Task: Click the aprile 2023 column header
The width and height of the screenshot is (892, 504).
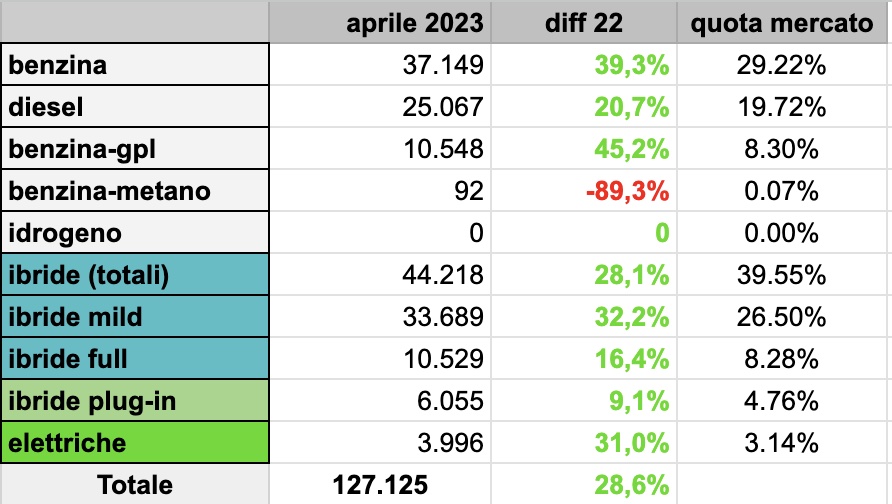Action: tap(380, 22)
